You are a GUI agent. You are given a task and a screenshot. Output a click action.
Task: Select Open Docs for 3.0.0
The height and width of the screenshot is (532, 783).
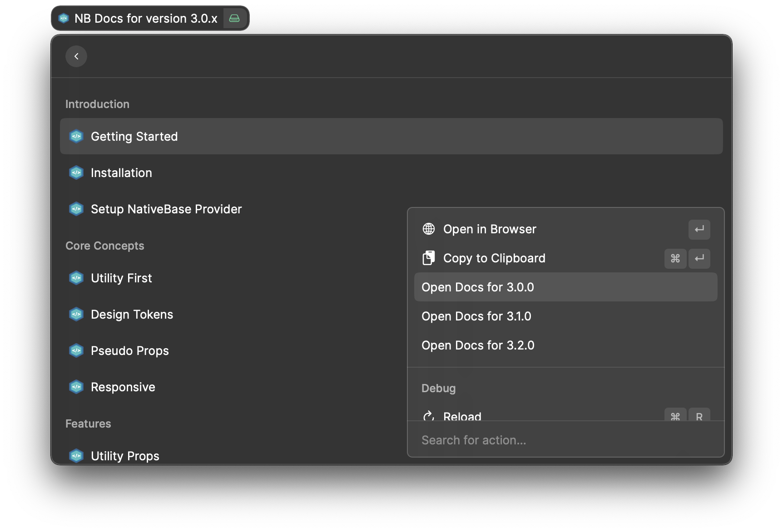(x=565, y=287)
